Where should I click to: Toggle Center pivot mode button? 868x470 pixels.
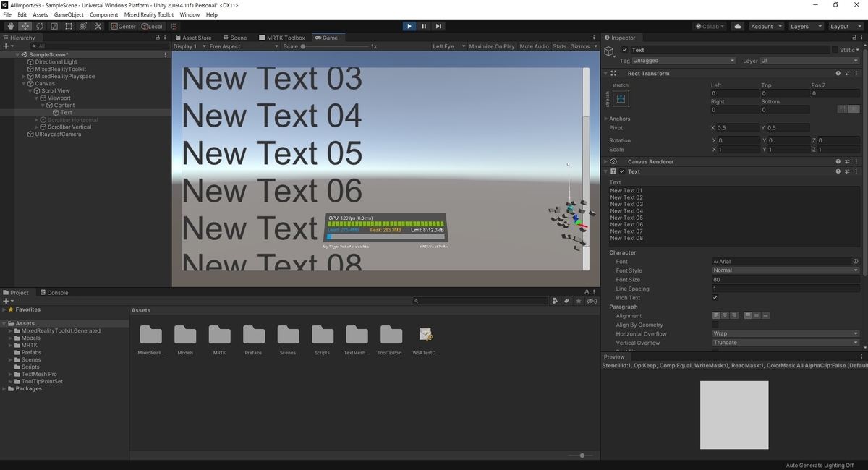point(123,26)
